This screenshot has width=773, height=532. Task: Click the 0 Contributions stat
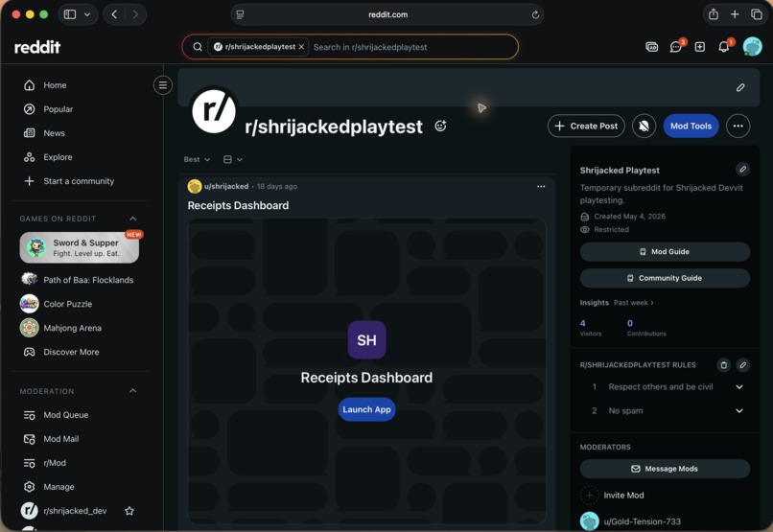pos(646,328)
